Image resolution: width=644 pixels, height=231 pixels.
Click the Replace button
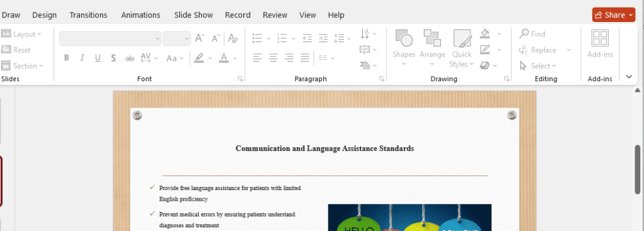[x=543, y=50]
